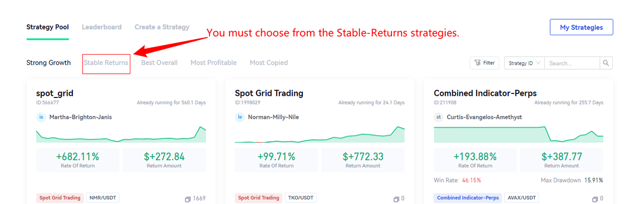This screenshot has width=644, height=204.
Task: Open the Create a Strategy tab
Action: click(162, 27)
